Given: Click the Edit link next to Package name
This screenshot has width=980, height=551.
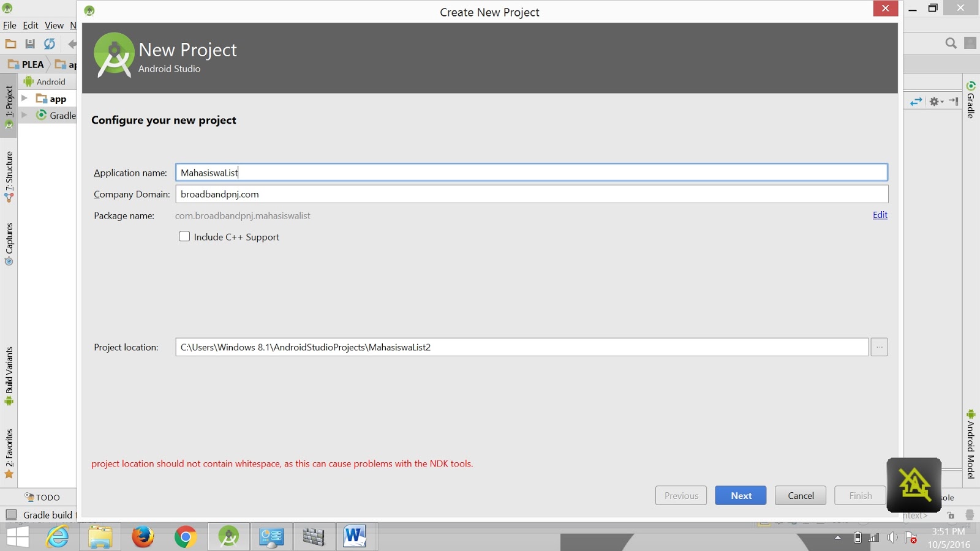Looking at the screenshot, I should point(880,215).
